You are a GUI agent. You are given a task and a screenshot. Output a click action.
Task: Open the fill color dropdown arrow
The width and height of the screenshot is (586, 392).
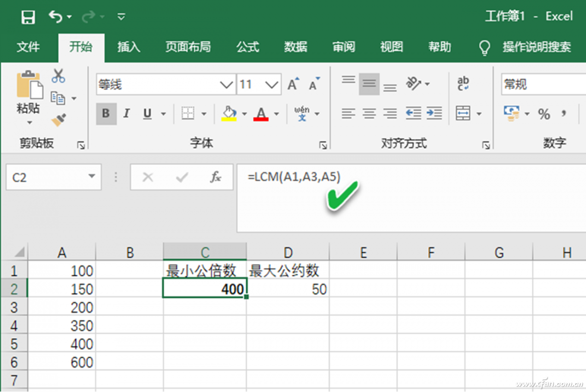244,114
